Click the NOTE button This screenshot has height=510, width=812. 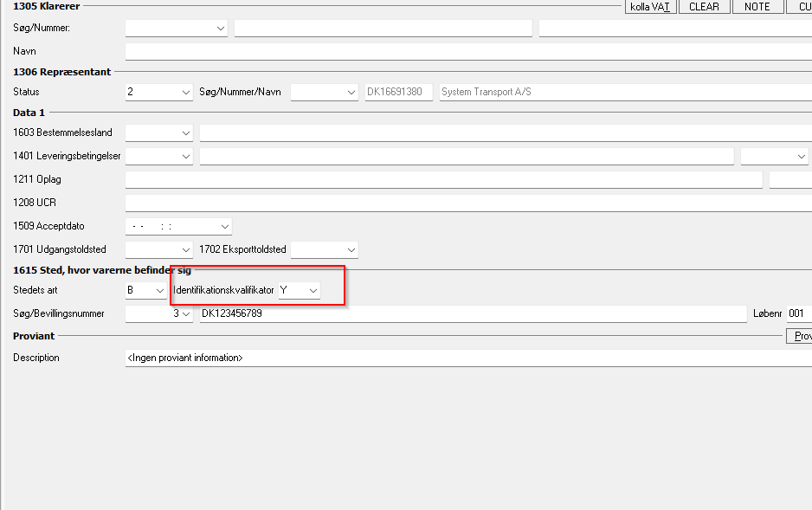coord(757,7)
